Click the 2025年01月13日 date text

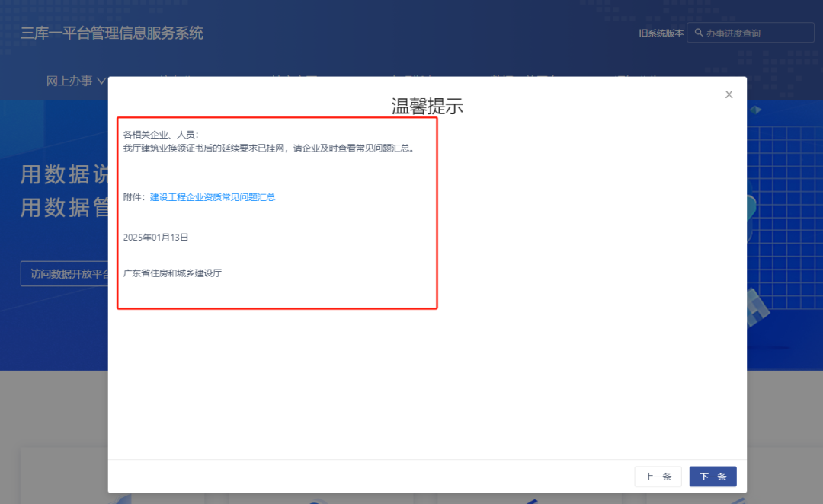pos(155,238)
